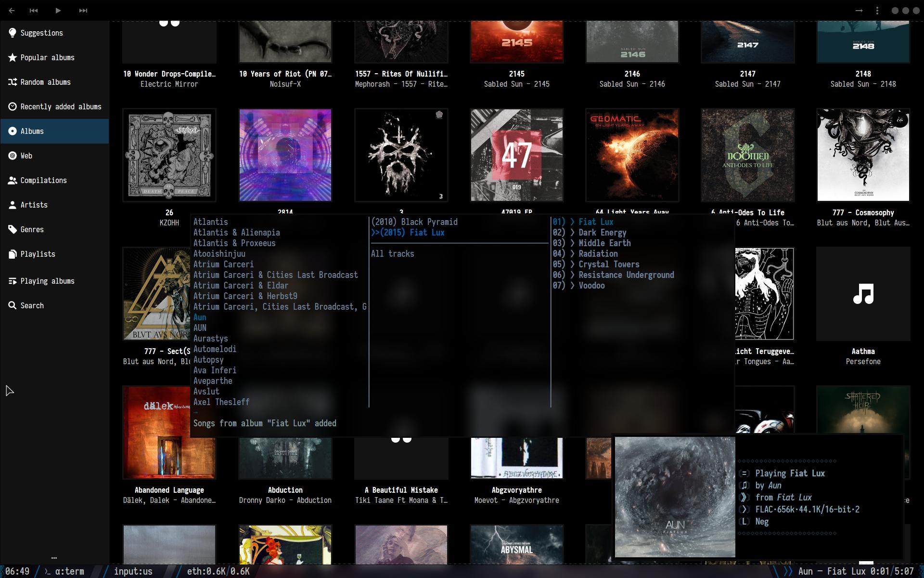
Task: Click the Aun - Fiat Lux now playing status
Action: coord(857,571)
